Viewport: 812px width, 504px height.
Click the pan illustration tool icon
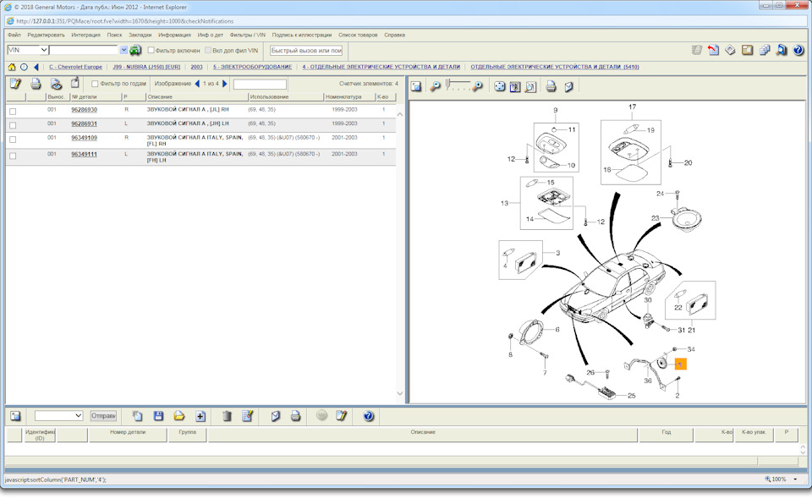[499, 86]
